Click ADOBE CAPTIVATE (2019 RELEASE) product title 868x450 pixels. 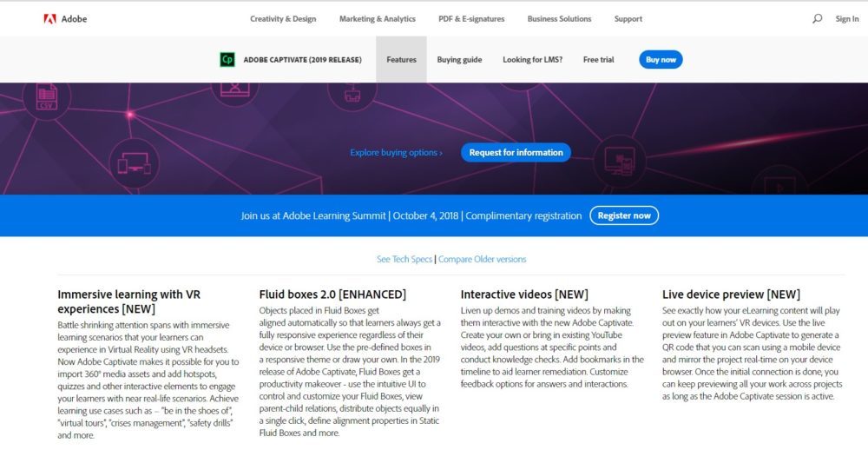pyautogui.click(x=302, y=60)
